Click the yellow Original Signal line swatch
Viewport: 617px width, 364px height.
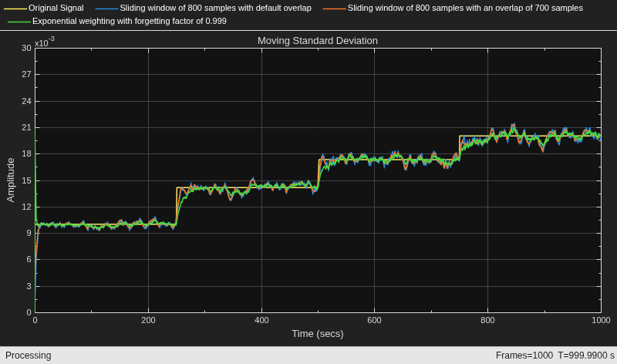point(15,8)
